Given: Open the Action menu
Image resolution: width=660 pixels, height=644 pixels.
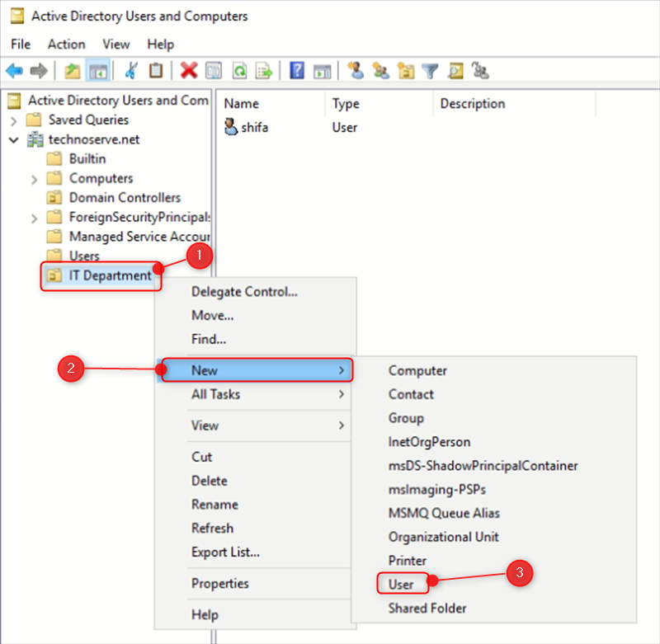Looking at the screenshot, I should 66,44.
